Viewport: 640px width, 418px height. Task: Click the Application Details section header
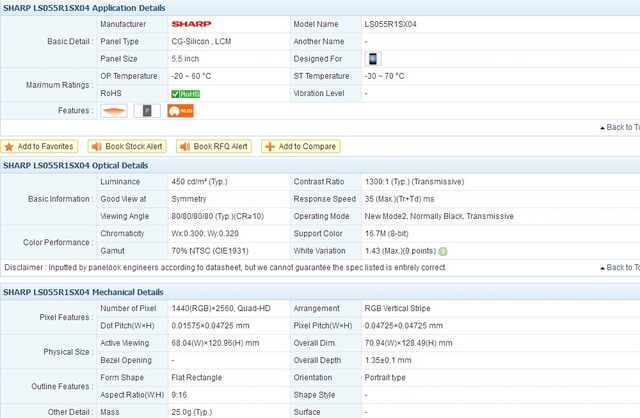tap(84, 8)
